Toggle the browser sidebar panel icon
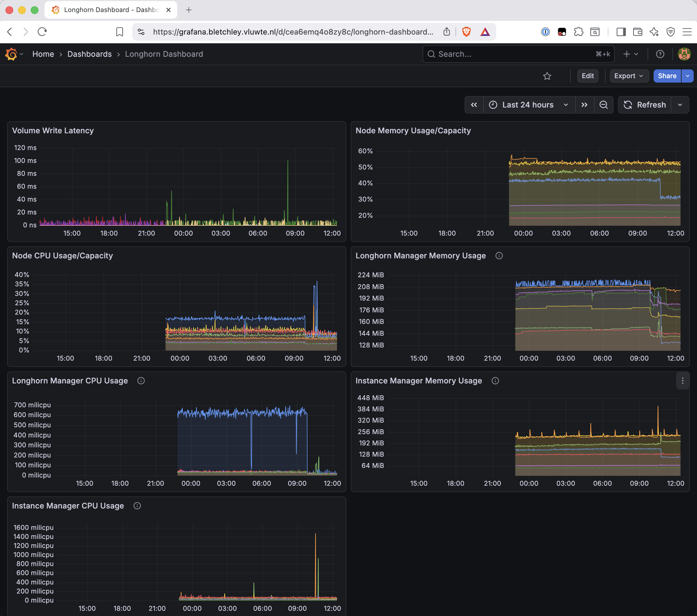Viewport: 697px width, 616px height. click(621, 32)
